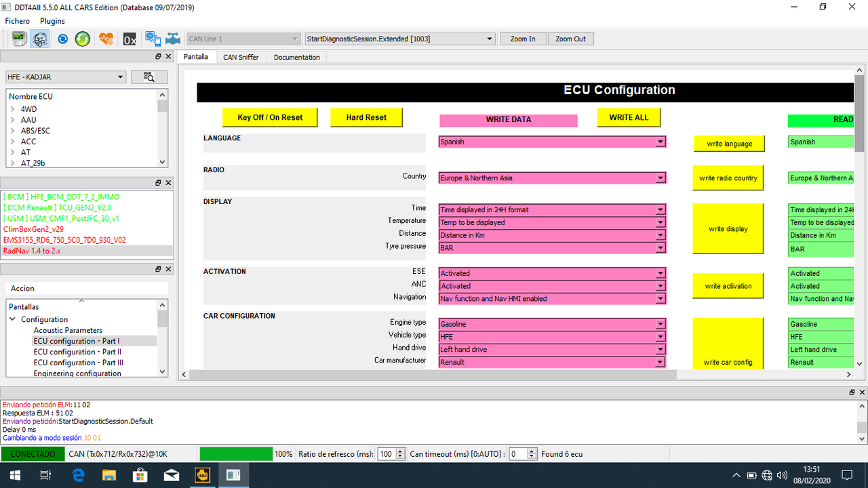Open Microsoft Edge from the taskbar
The image size is (868, 488).
[x=77, y=476]
